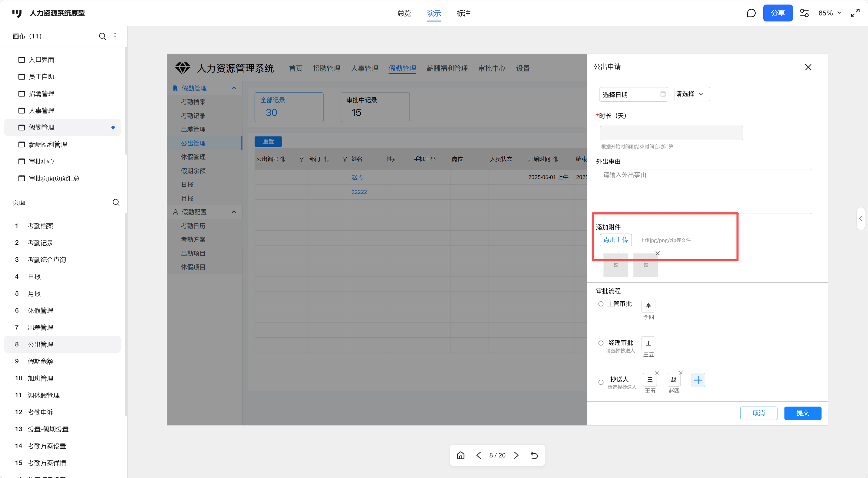The image size is (868, 478).
Task: Enter fullscreen with the expand arrows icon
Action: [855, 13]
